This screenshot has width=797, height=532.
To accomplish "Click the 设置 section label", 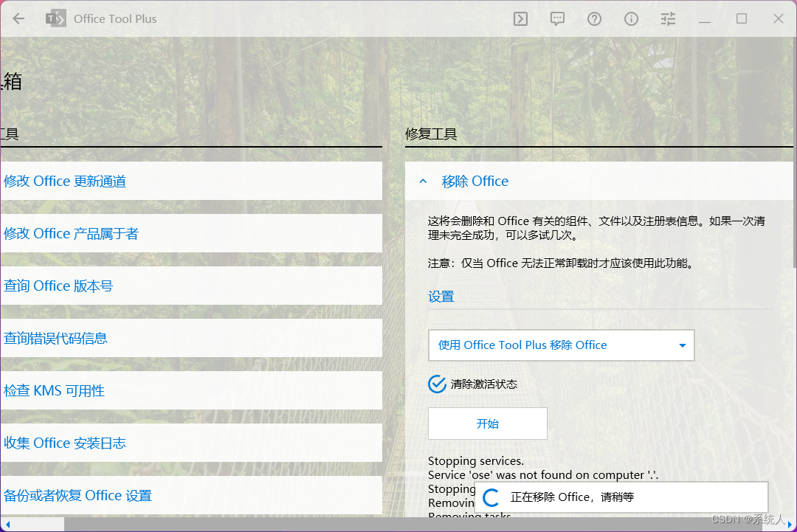I will pos(441,296).
